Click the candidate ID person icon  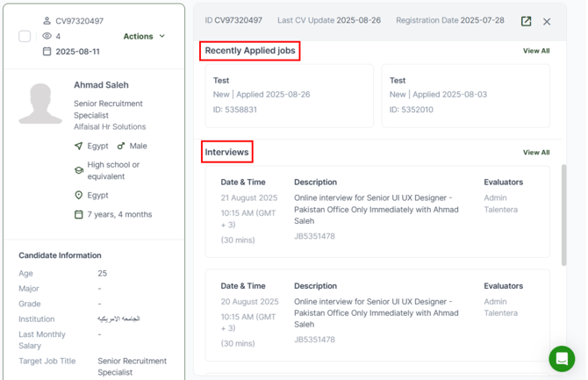[47, 21]
